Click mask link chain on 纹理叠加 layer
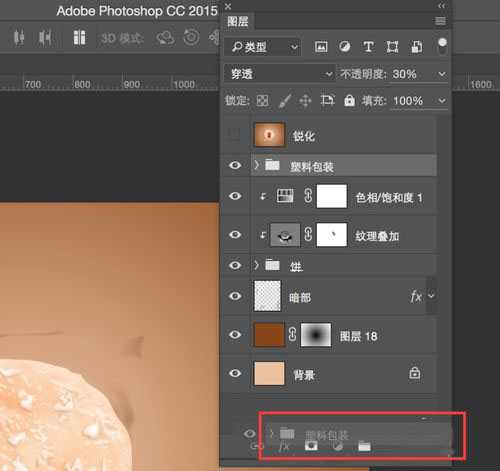This screenshot has width=500, height=471. coord(308,235)
